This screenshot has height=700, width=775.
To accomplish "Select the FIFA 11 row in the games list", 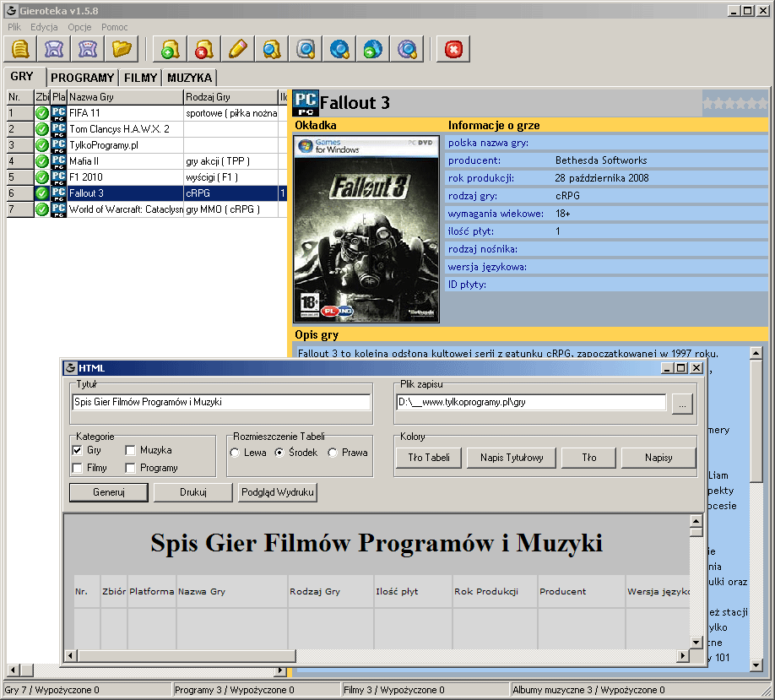I will click(x=147, y=113).
